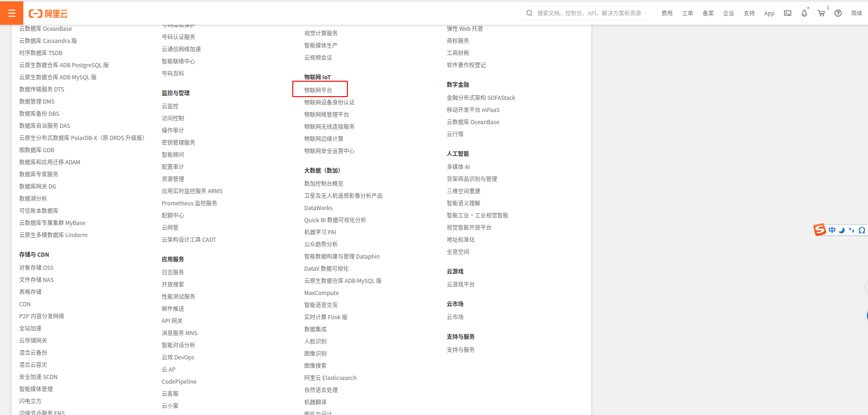868x415 pixels.
Task: Open the 企业 menu in top bar
Action: click(x=728, y=14)
